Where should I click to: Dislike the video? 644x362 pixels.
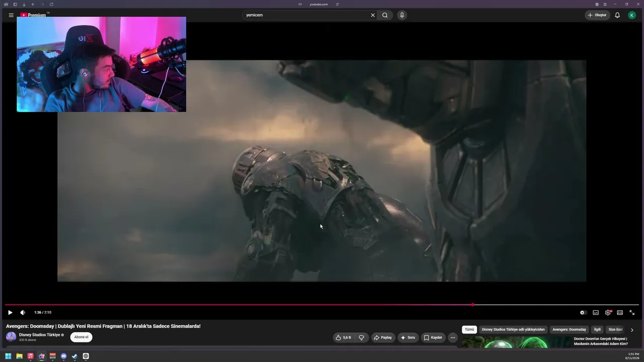(361, 337)
